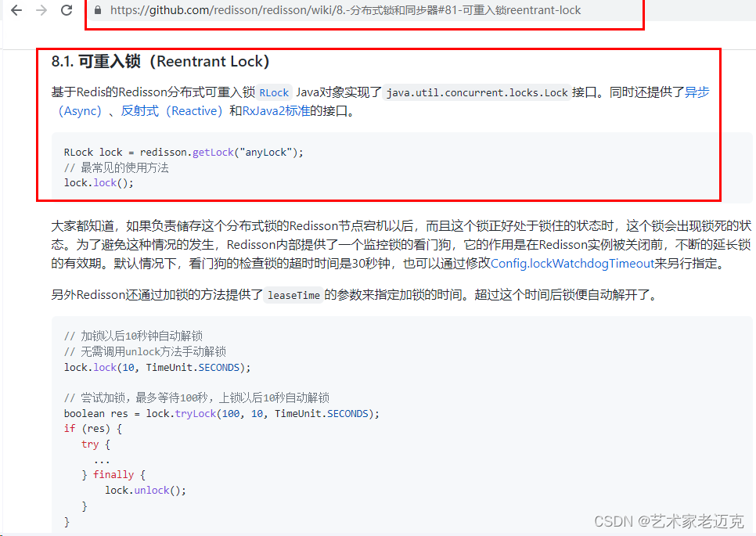Select the github.com URL in the address bar
Image resolution: width=756 pixels, height=536 pixels.
(x=345, y=10)
